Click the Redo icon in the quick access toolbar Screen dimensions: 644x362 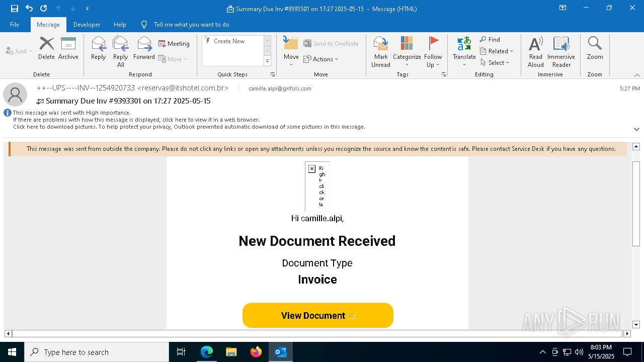pyautogui.click(x=44, y=9)
